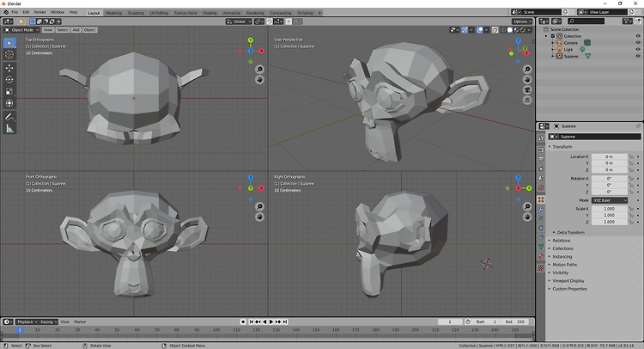Image resolution: width=644 pixels, height=349 pixels.
Task: Click perspective/orthographic grid icon in User Perspective
Action: pyautogui.click(x=527, y=101)
